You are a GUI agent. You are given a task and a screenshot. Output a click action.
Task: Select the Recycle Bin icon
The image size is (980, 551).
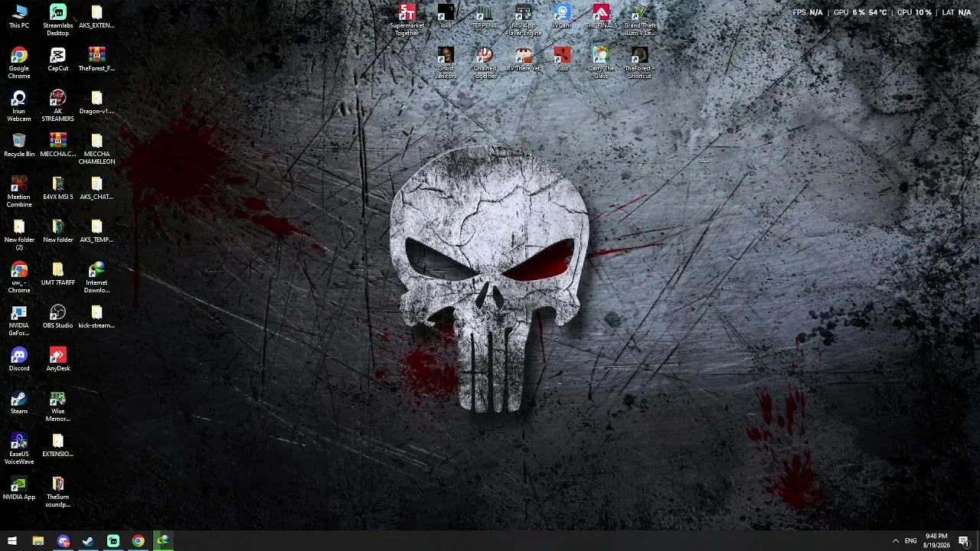(19, 145)
